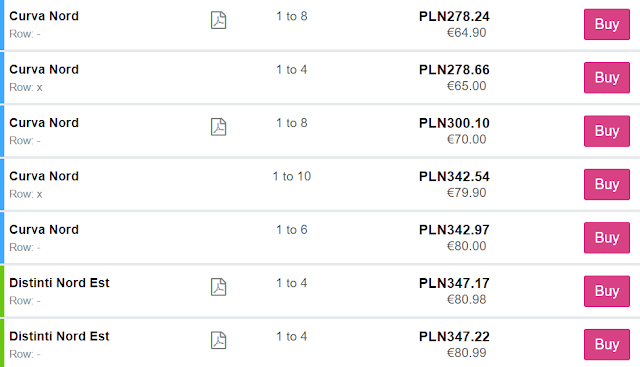This screenshot has width=640, height=367.
Task: Open PDF e-ticket icon for PLN278.24 listing
Action: click(x=218, y=20)
